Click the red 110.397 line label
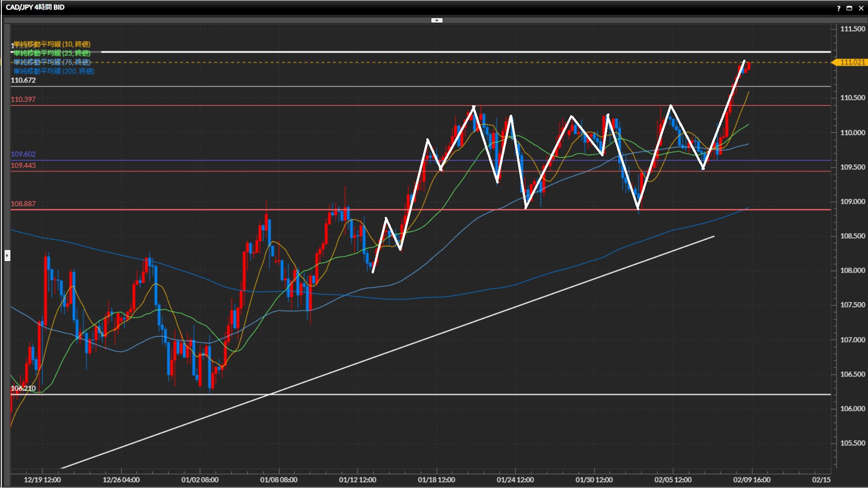 point(23,99)
